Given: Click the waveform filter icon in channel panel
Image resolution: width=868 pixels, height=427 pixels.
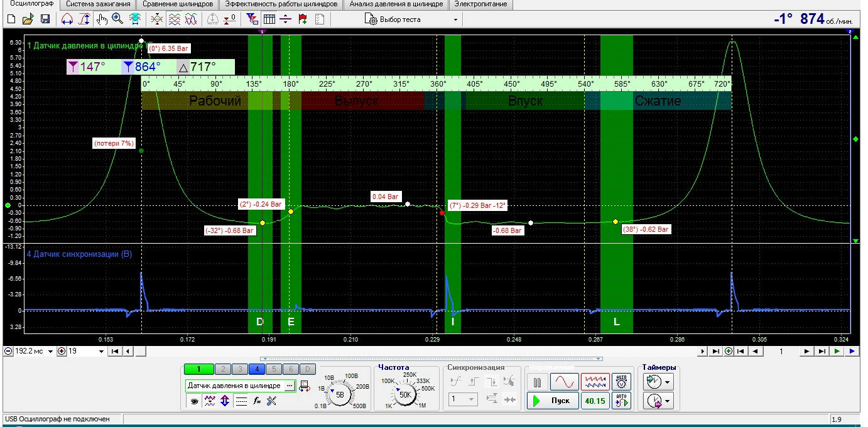Looking at the screenshot, I should 210,401.
